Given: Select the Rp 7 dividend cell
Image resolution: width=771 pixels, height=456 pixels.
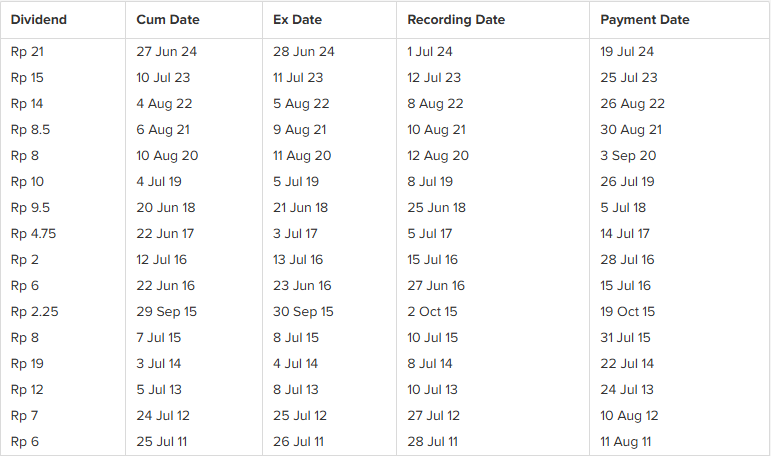Looking at the screenshot, I should pos(24,416).
